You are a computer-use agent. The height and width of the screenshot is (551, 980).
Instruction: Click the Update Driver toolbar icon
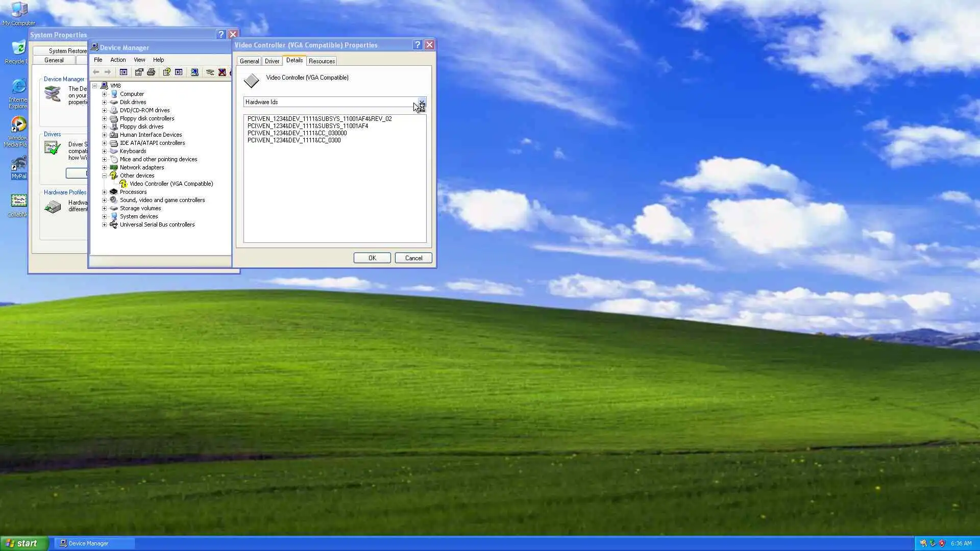coord(210,72)
